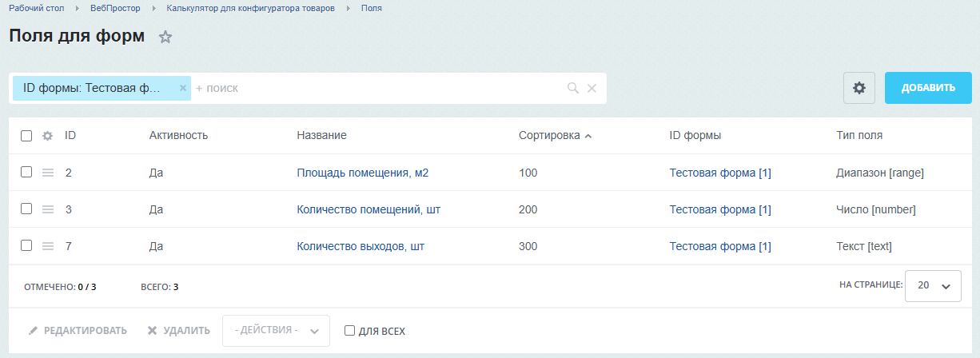Open grid settings gear button near Добавить
The height and width of the screenshot is (358, 980).
[x=859, y=88]
